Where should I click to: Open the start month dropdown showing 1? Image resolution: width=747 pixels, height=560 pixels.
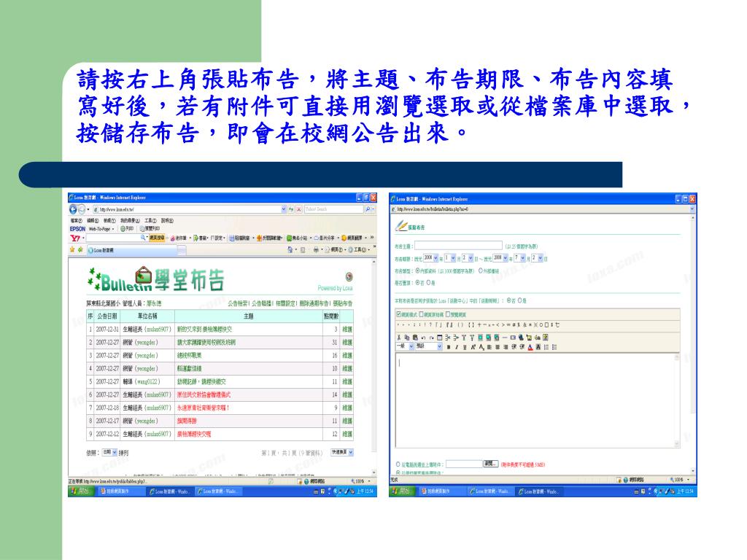click(x=450, y=258)
